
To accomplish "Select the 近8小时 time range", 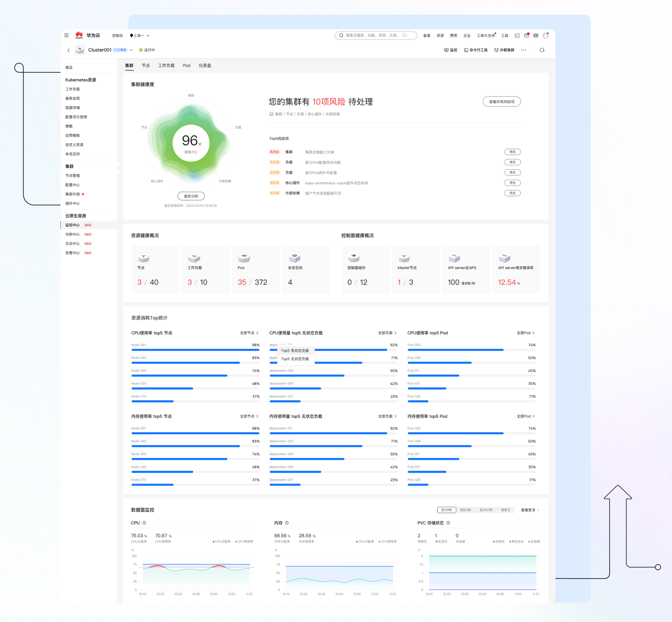I will pyautogui.click(x=465, y=510).
